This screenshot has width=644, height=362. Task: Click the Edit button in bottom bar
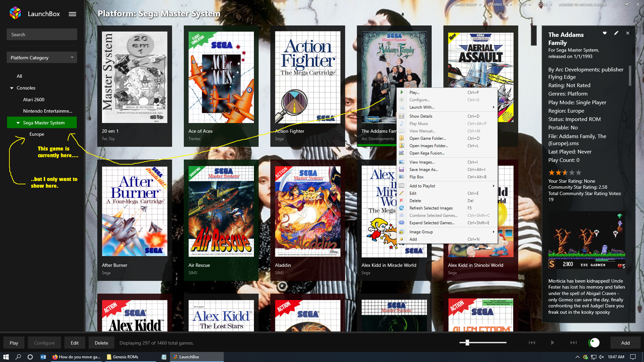tap(74, 343)
